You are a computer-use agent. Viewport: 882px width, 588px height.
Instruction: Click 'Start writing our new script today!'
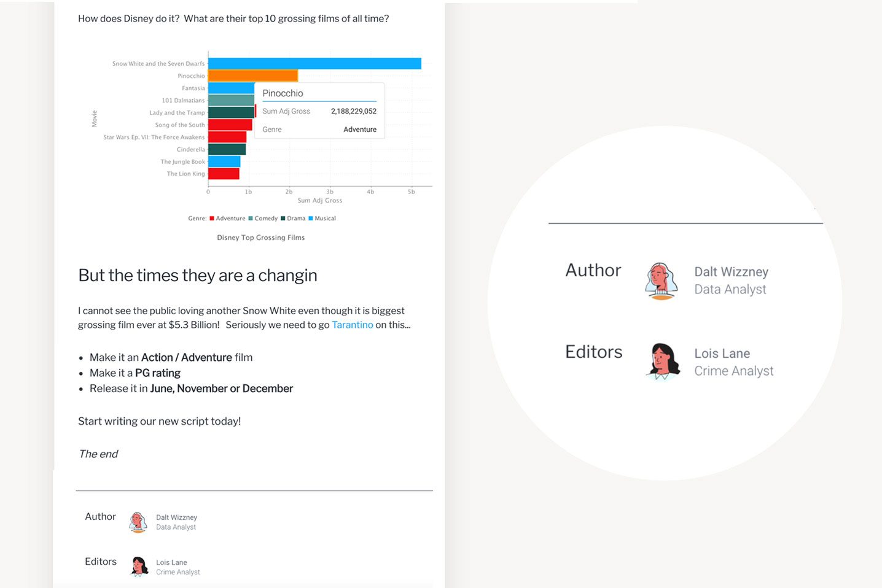click(160, 421)
